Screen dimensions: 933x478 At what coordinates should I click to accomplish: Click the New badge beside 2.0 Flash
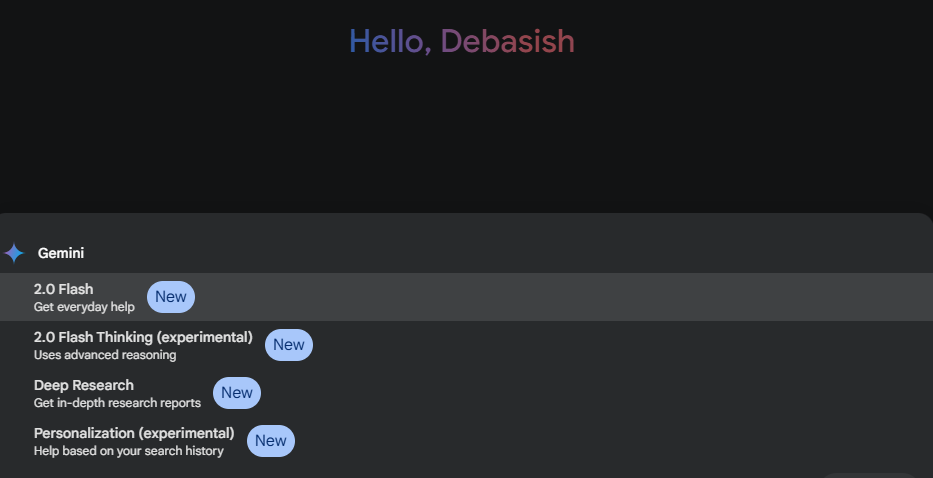171,297
